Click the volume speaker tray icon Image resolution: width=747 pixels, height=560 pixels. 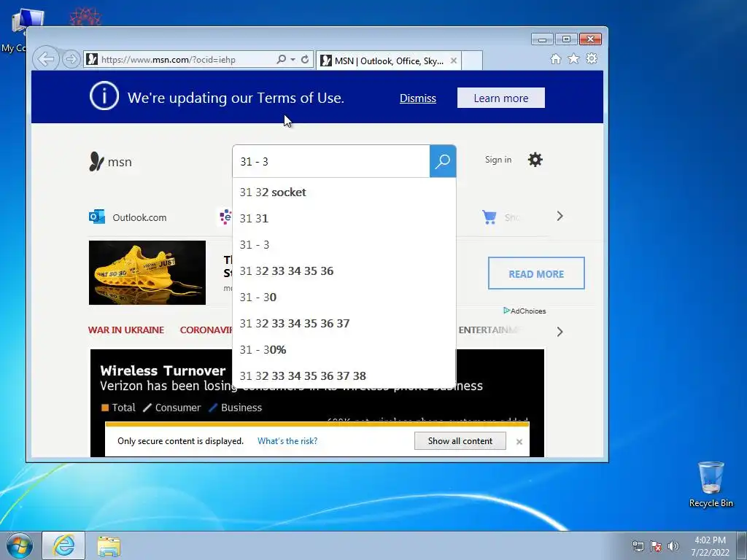coord(673,546)
